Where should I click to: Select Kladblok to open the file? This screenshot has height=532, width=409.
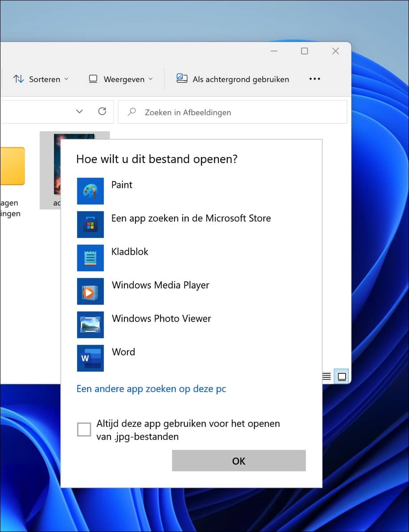click(x=129, y=252)
